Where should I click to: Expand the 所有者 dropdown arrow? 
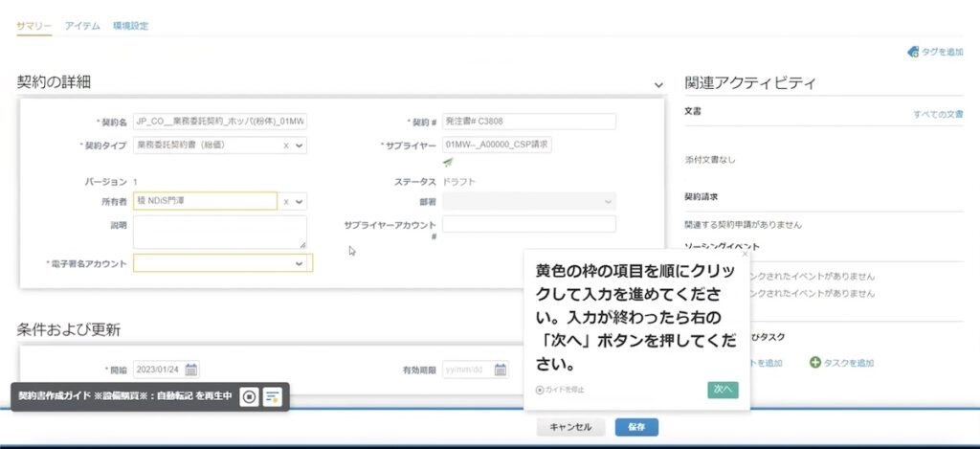[x=299, y=202]
